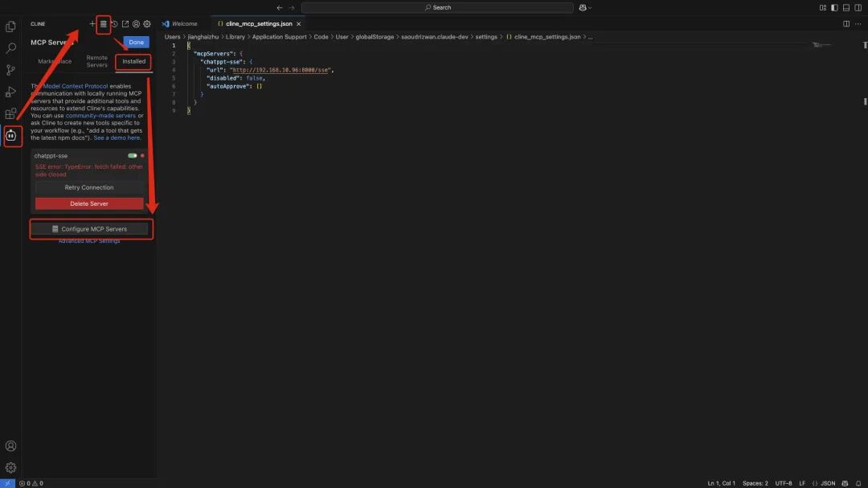Open the Extensions view
Image resolution: width=868 pixels, height=488 pixels.
point(10,113)
